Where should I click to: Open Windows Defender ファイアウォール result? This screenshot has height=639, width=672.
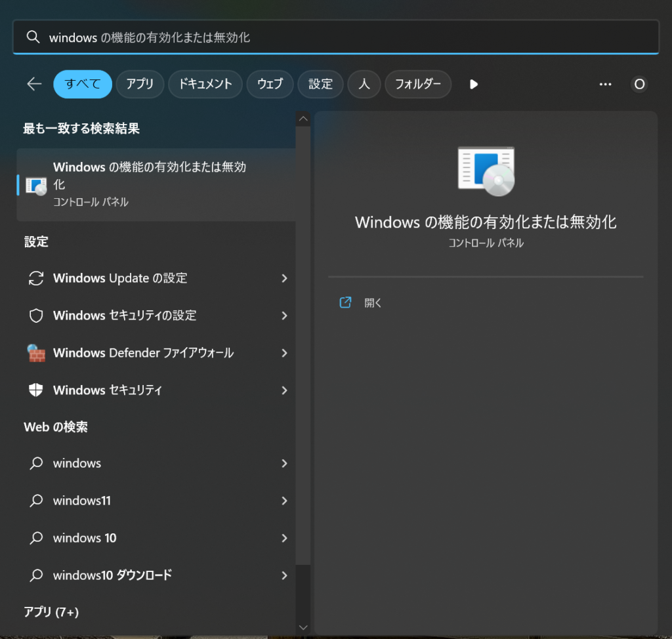[156, 353]
